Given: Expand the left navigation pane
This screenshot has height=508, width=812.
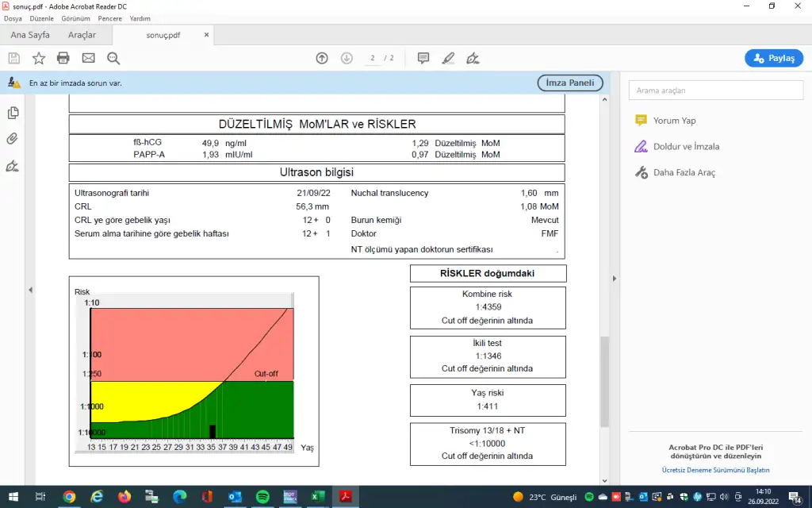Looking at the screenshot, I should [x=31, y=290].
